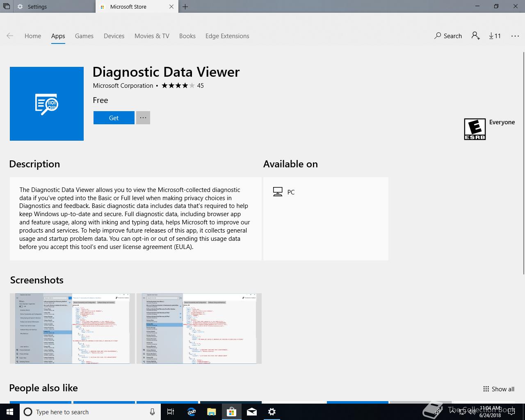The width and height of the screenshot is (525, 420).
Task: Open Task View
Action: pos(171,412)
